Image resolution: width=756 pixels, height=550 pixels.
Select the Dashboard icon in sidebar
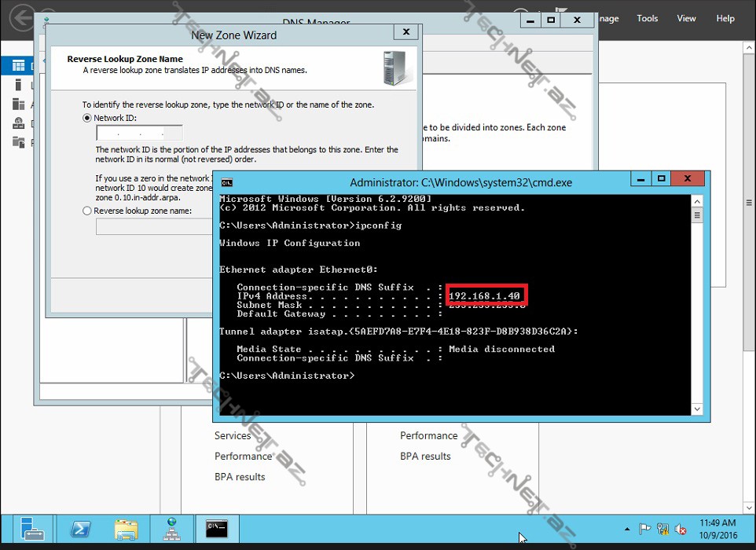coord(17,67)
